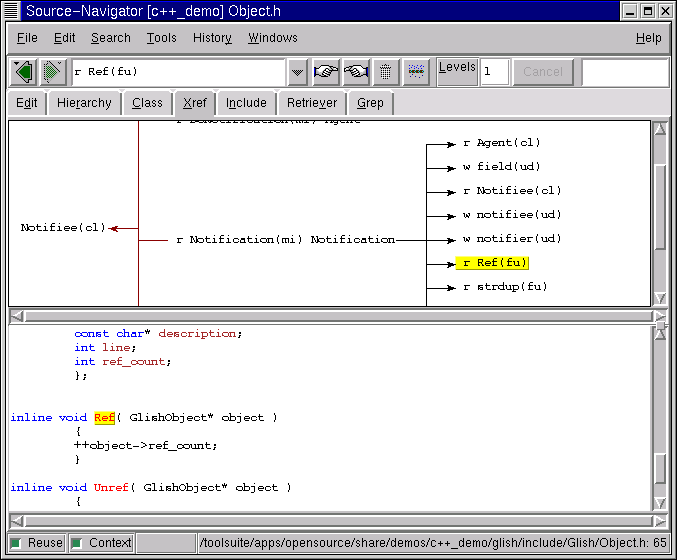Open the File menu

pos(27,38)
